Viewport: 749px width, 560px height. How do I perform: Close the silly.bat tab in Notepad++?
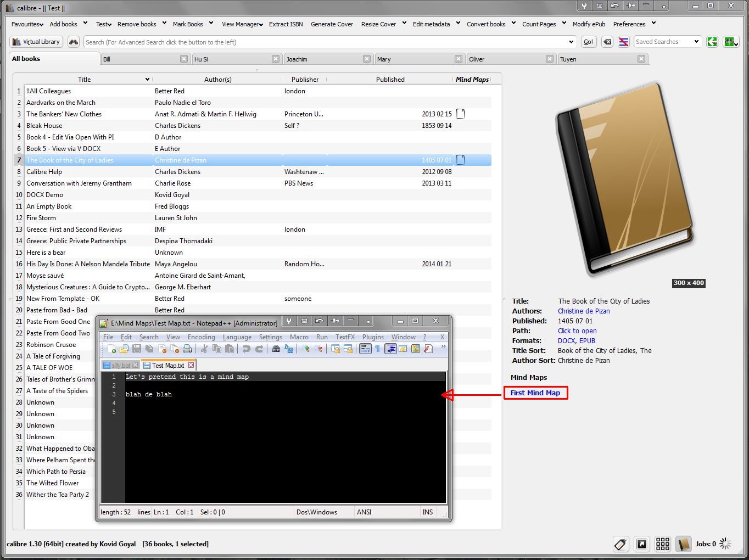(136, 365)
